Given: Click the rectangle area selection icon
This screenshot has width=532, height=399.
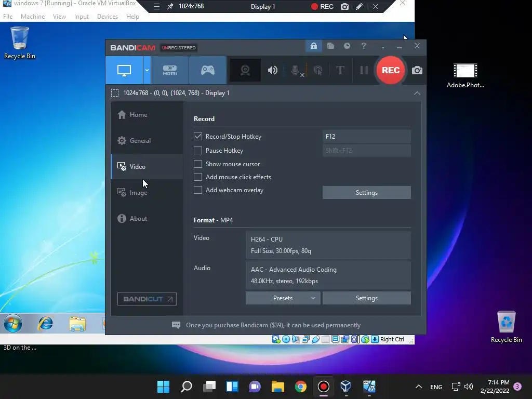Looking at the screenshot, I should click(115, 93).
